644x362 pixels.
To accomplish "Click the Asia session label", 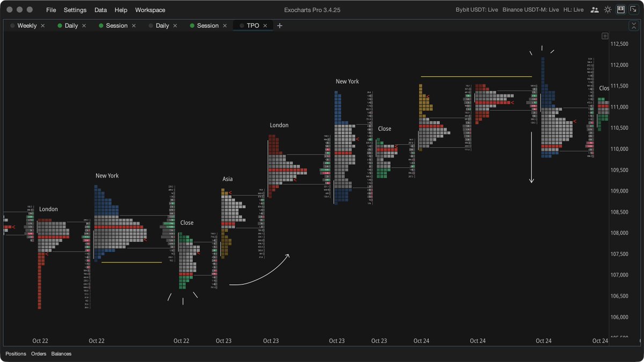I will [228, 179].
